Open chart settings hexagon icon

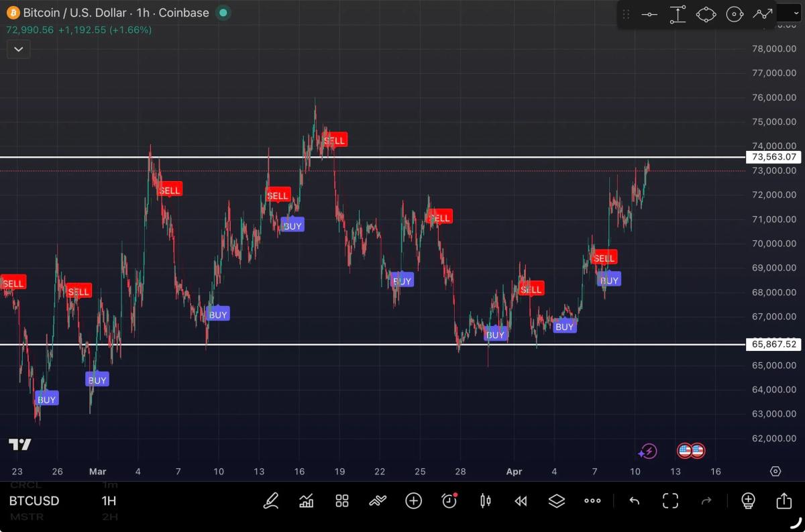pos(775,471)
